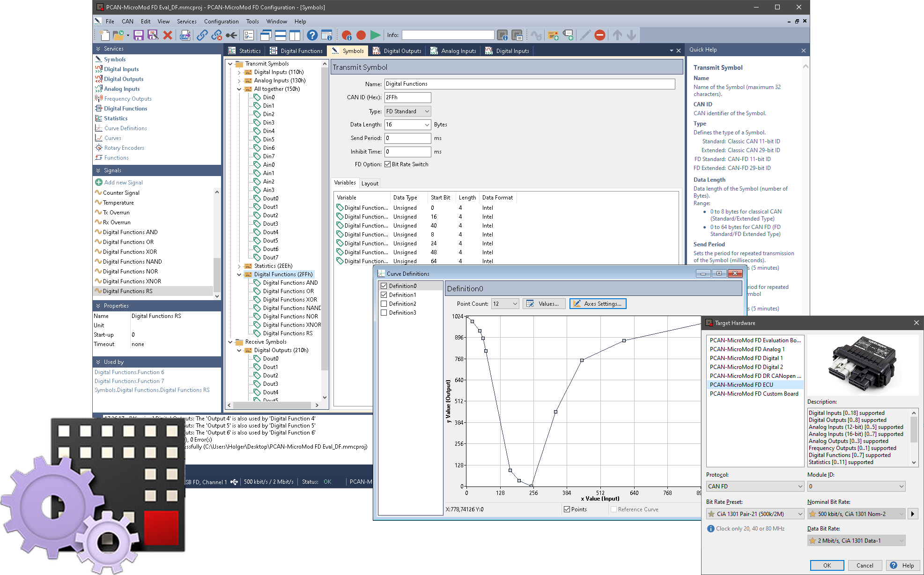Click the symbol Name input field
924x575 pixels.
coord(530,84)
